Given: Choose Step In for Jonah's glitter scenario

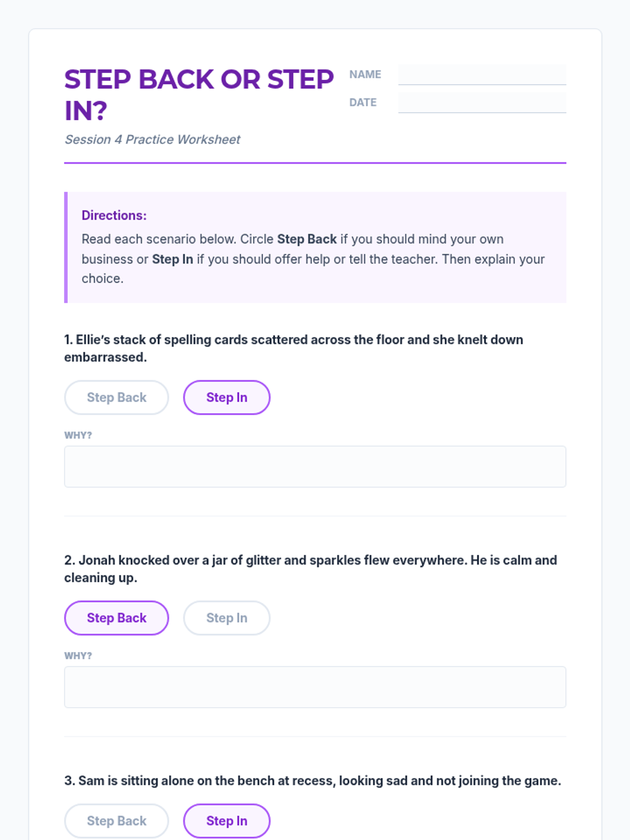Looking at the screenshot, I should click(227, 618).
